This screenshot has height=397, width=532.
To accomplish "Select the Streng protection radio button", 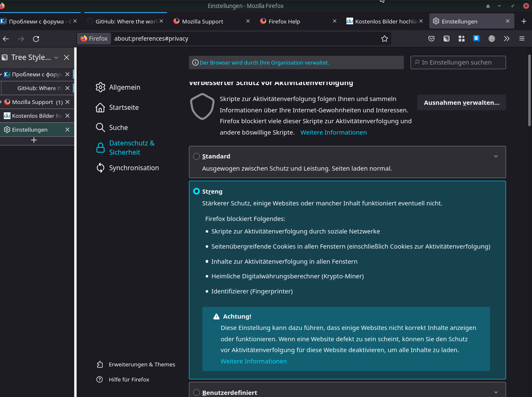I will click(x=196, y=191).
